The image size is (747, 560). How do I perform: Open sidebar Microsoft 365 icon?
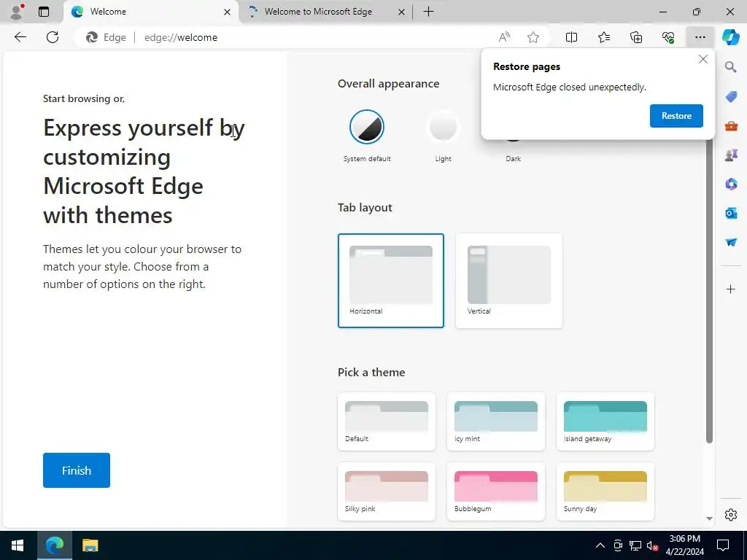[x=731, y=184]
